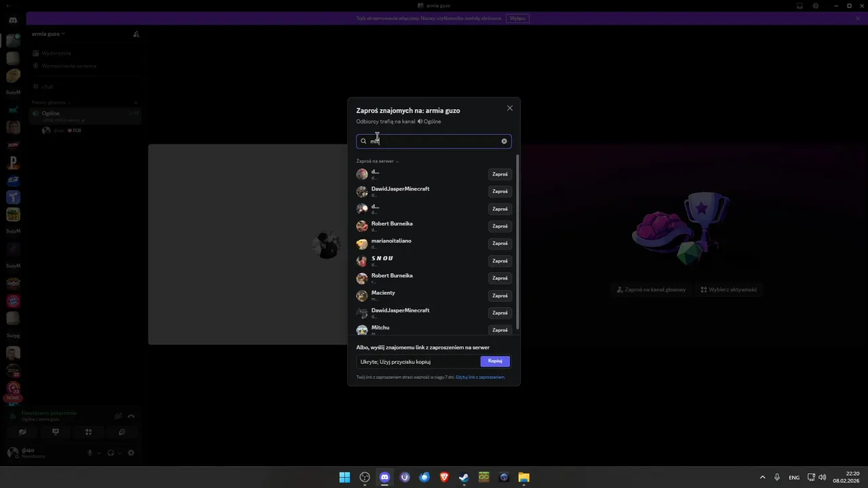Open File Explorer from the taskbar

(x=524, y=477)
